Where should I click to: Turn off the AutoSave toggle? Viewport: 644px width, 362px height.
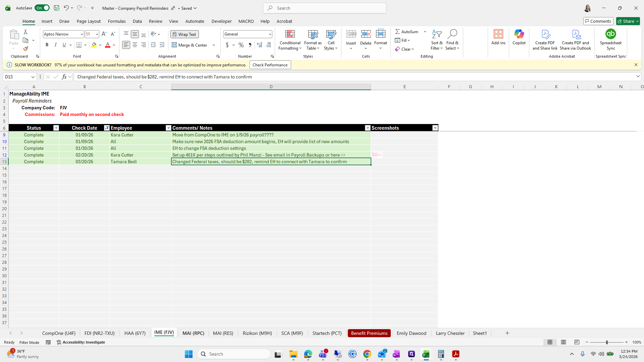point(42,8)
